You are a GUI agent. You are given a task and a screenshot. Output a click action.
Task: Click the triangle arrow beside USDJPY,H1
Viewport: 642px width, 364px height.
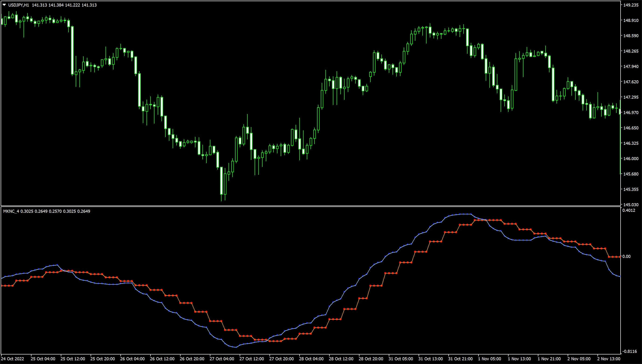4,5
